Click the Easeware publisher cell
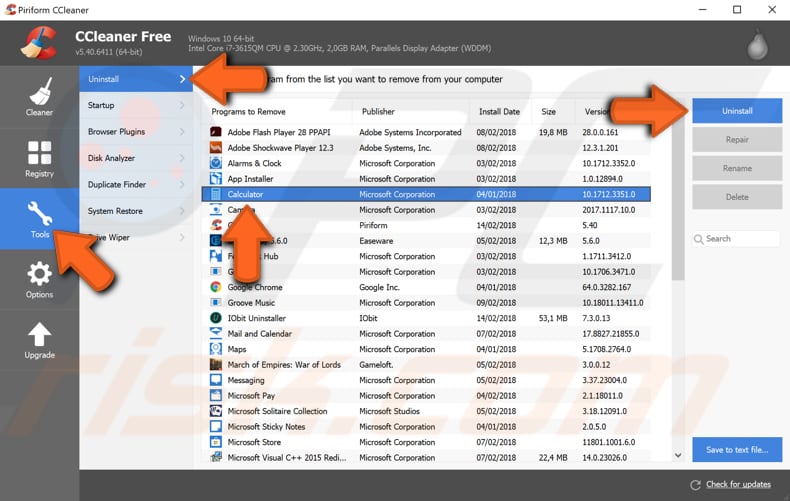 coord(376,241)
